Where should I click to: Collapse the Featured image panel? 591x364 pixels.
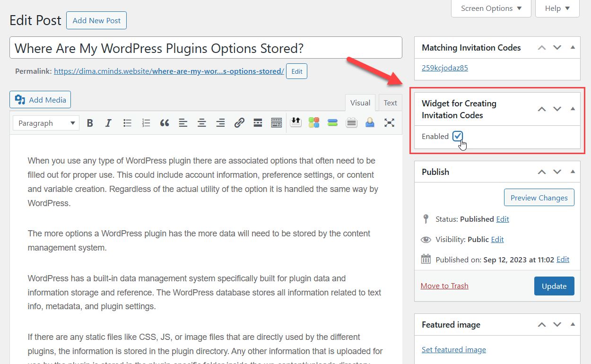pos(573,325)
